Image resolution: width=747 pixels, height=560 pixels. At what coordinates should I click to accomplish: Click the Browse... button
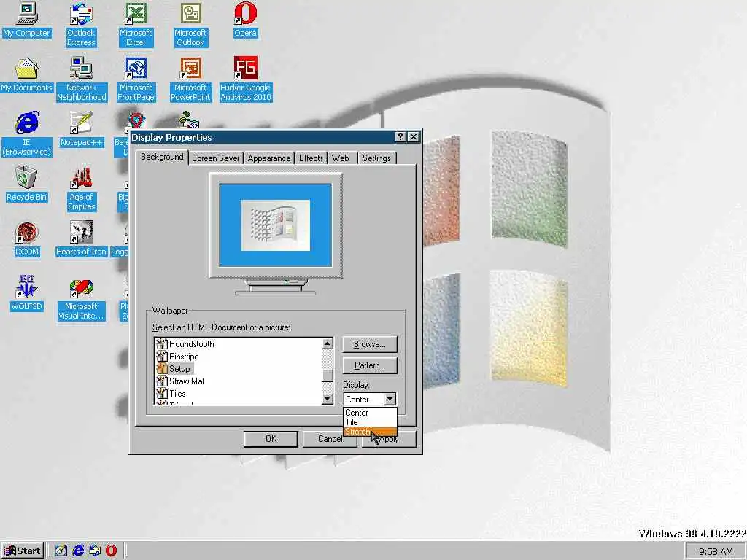coord(370,344)
